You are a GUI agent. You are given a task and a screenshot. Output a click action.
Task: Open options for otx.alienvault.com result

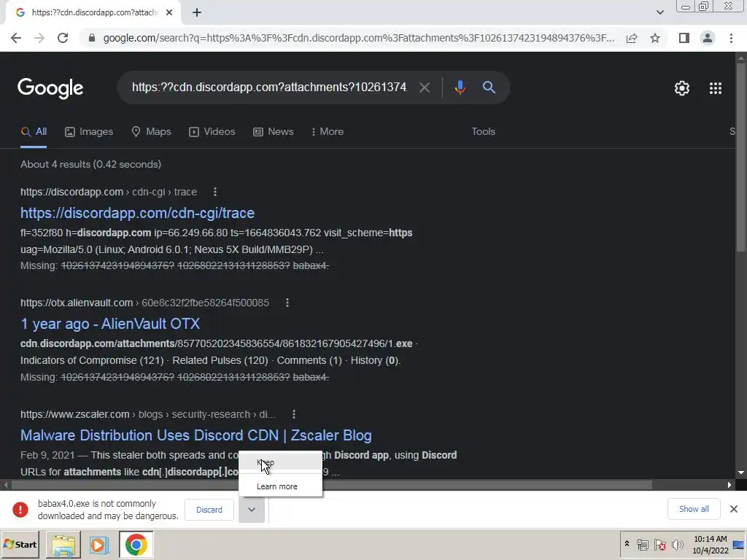click(x=287, y=303)
